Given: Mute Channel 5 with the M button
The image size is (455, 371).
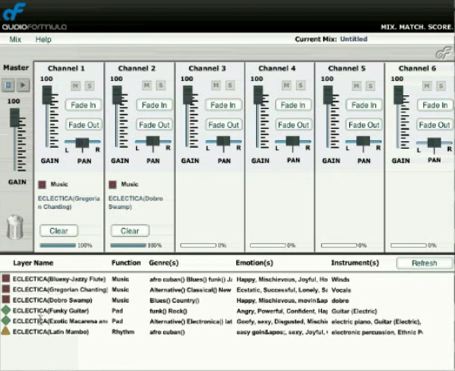Looking at the screenshot, I should pyautogui.click(x=357, y=86).
